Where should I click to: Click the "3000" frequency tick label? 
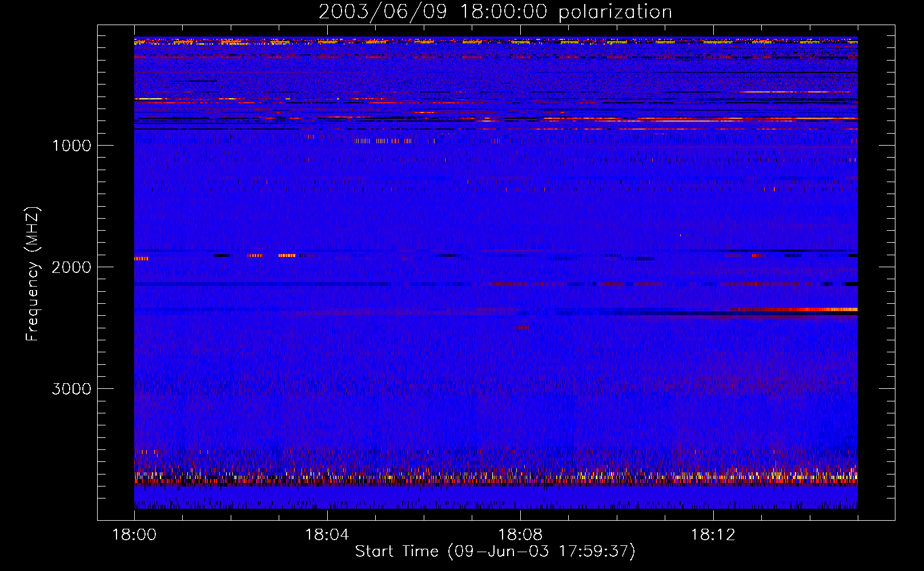click(71, 389)
